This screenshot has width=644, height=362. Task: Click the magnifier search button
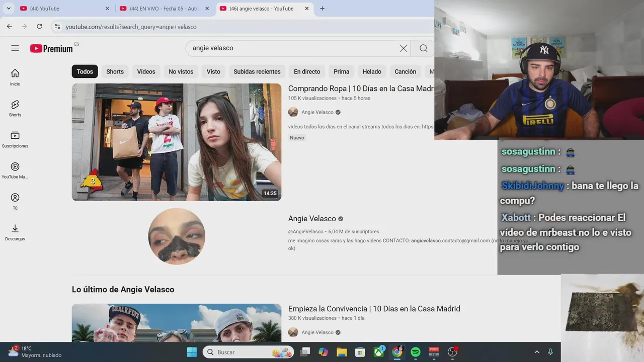[423, 48]
